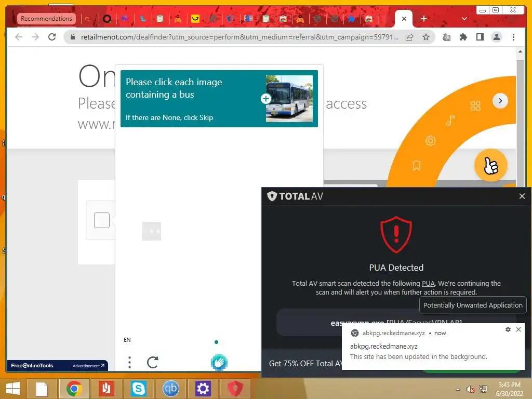Click the orange thumbs-up hand button
532x399 pixels.
[x=490, y=165]
